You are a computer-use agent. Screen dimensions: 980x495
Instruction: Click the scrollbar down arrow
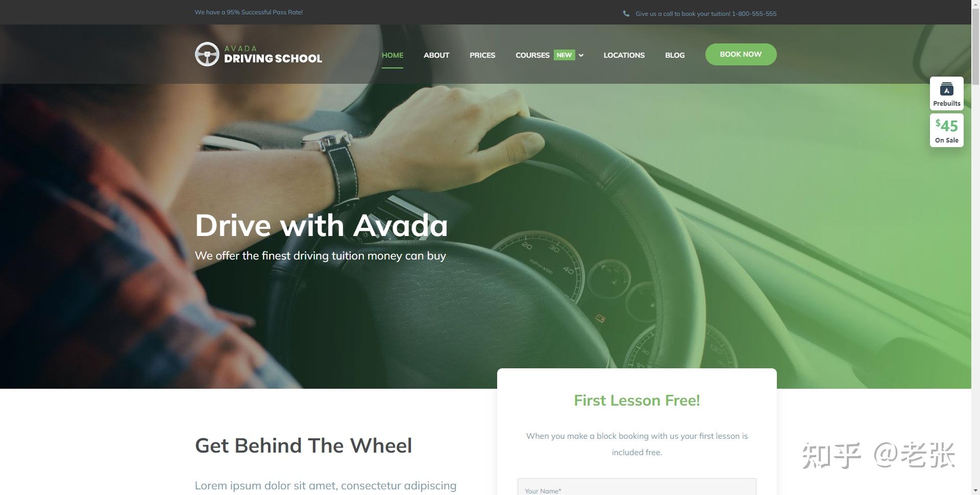pyautogui.click(x=975, y=490)
